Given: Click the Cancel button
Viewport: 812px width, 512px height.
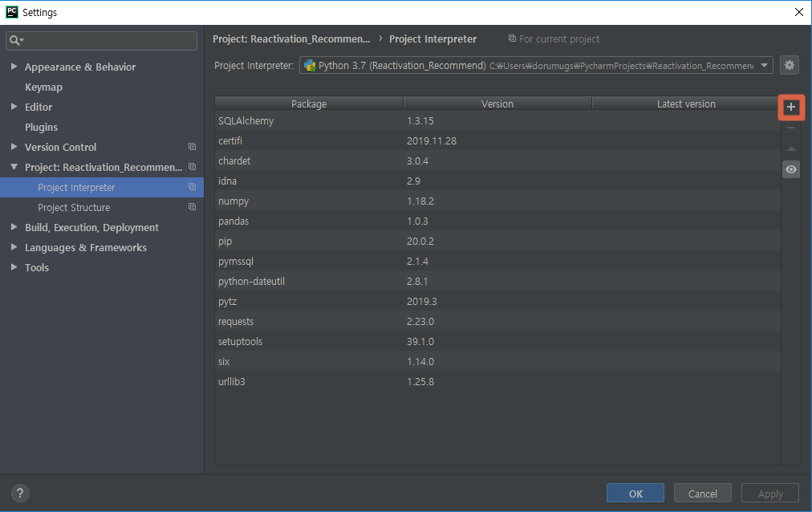Looking at the screenshot, I should pyautogui.click(x=703, y=494).
